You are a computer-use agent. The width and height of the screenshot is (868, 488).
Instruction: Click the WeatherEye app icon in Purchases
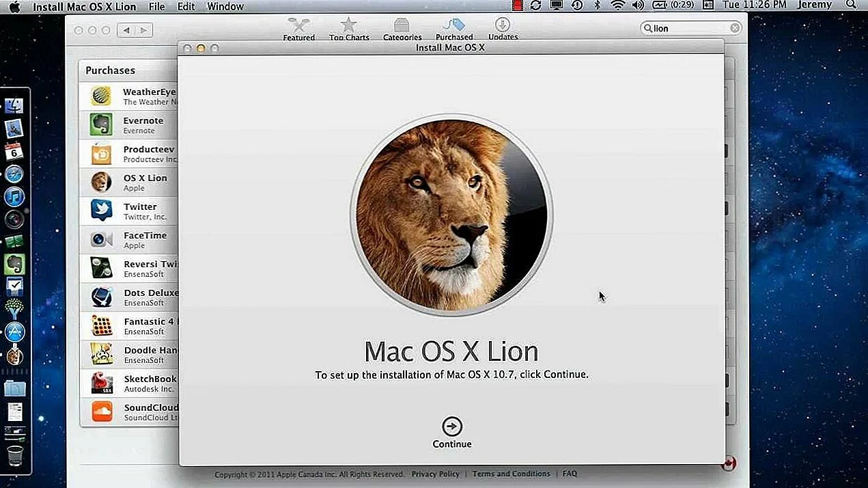(101, 96)
